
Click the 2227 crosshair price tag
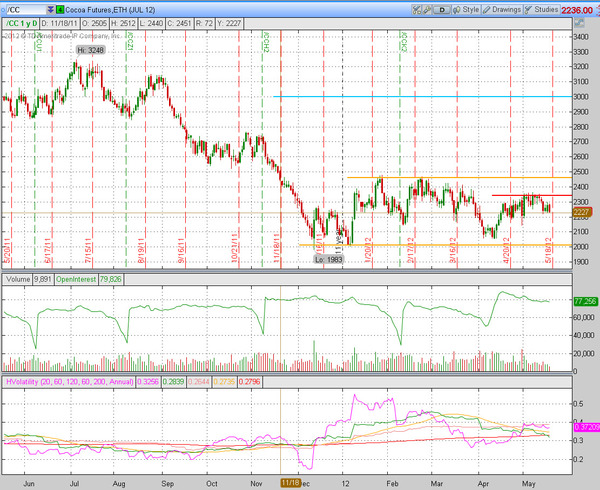click(x=582, y=212)
